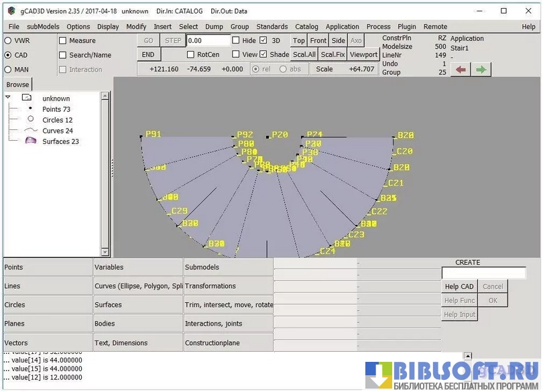
Task: Click the unknown model icon in browser
Action: (27, 98)
